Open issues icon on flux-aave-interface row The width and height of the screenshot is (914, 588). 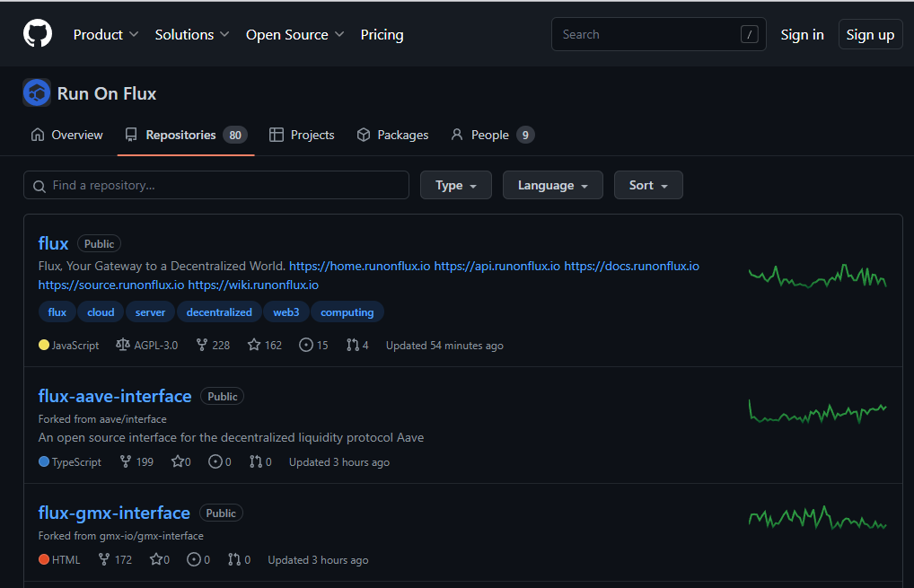click(x=215, y=461)
